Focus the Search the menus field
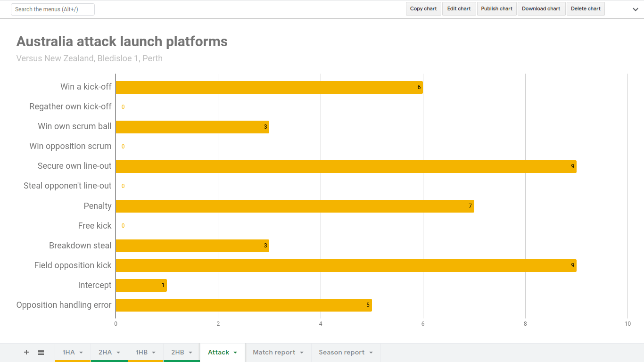Image resolution: width=644 pixels, height=362 pixels. (53, 9)
